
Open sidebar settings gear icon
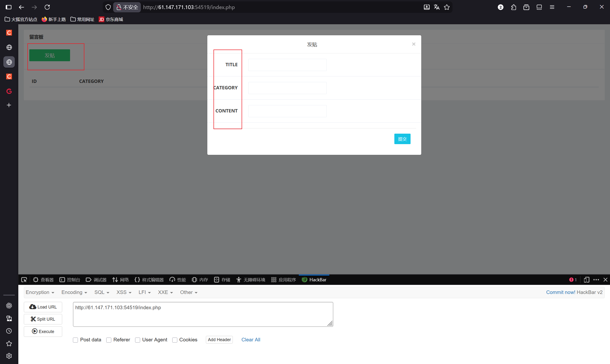click(x=9, y=356)
